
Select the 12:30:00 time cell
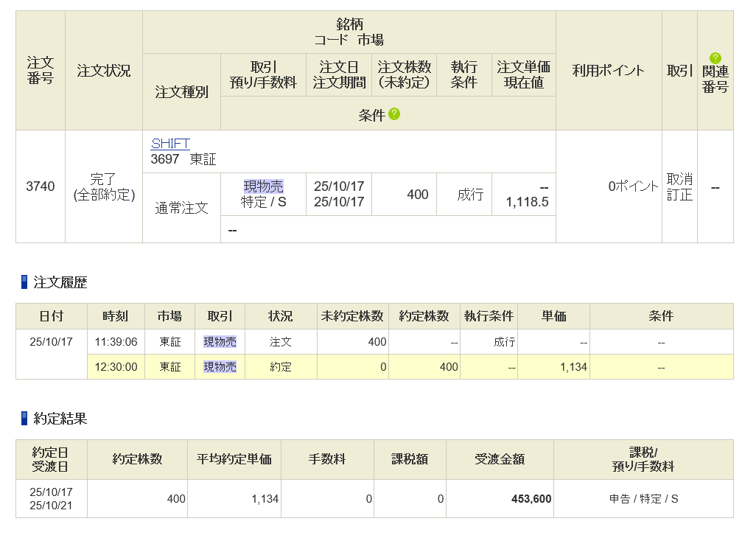(116, 367)
